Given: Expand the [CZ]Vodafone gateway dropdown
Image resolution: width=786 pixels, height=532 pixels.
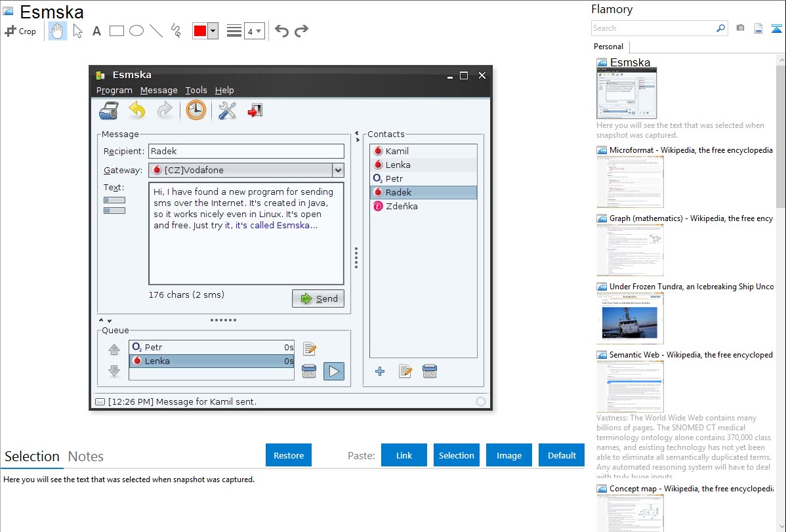Looking at the screenshot, I should click(x=339, y=171).
